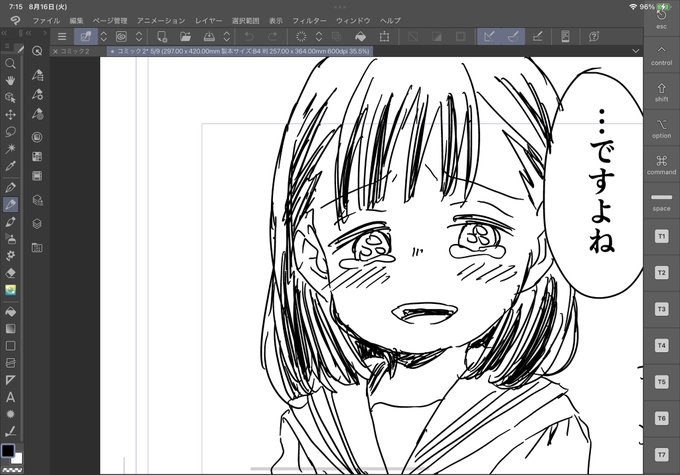
Task: Open the hamburger menu in command bar
Action: [62, 36]
